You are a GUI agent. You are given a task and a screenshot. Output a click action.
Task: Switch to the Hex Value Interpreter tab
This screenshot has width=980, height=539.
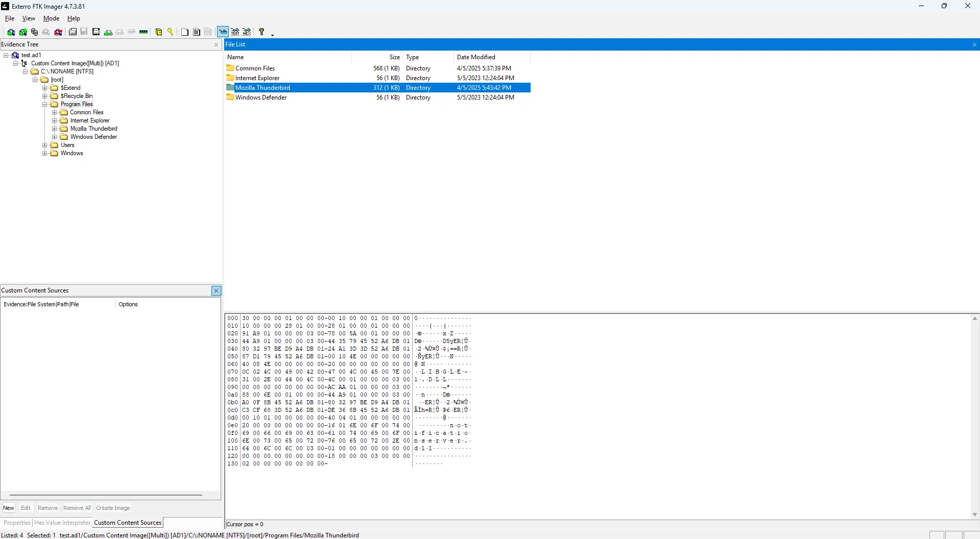[x=62, y=523]
